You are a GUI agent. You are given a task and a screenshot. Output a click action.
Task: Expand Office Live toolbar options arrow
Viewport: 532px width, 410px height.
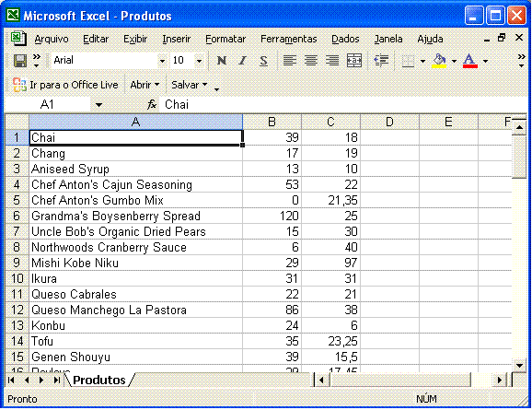[x=216, y=89]
